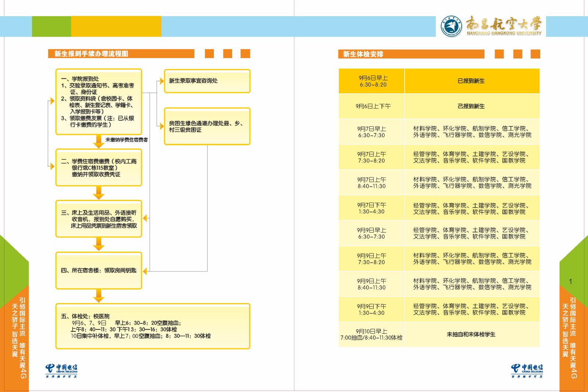
Task: Click the page number 1 on the right
Action: pyautogui.click(x=570, y=281)
